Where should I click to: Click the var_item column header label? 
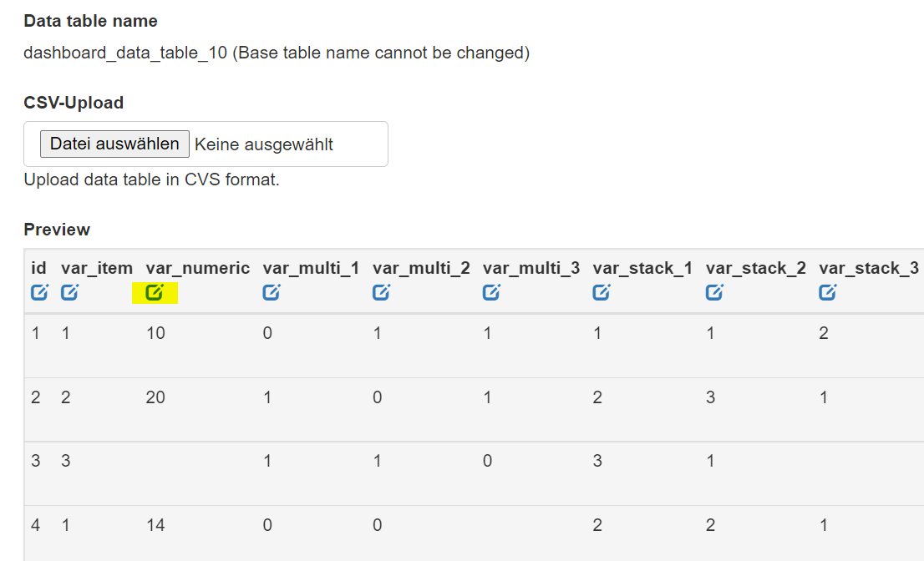tap(97, 268)
